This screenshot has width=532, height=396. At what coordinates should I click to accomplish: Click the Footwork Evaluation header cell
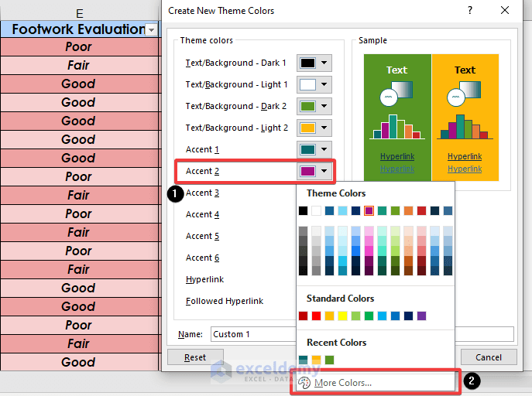point(80,29)
